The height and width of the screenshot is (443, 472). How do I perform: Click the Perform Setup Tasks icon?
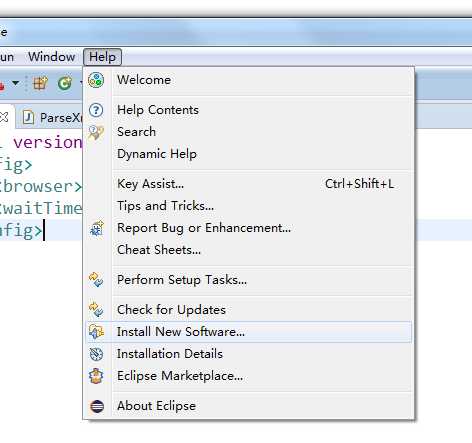point(96,280)
